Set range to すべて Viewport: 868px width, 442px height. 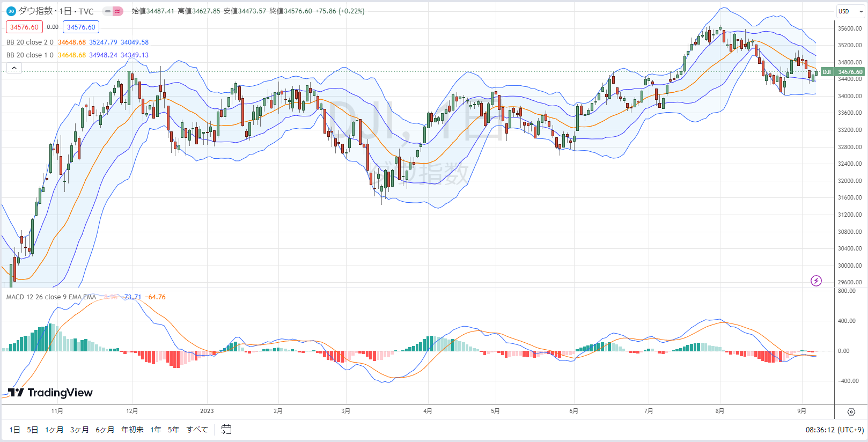tap(197, 430)
